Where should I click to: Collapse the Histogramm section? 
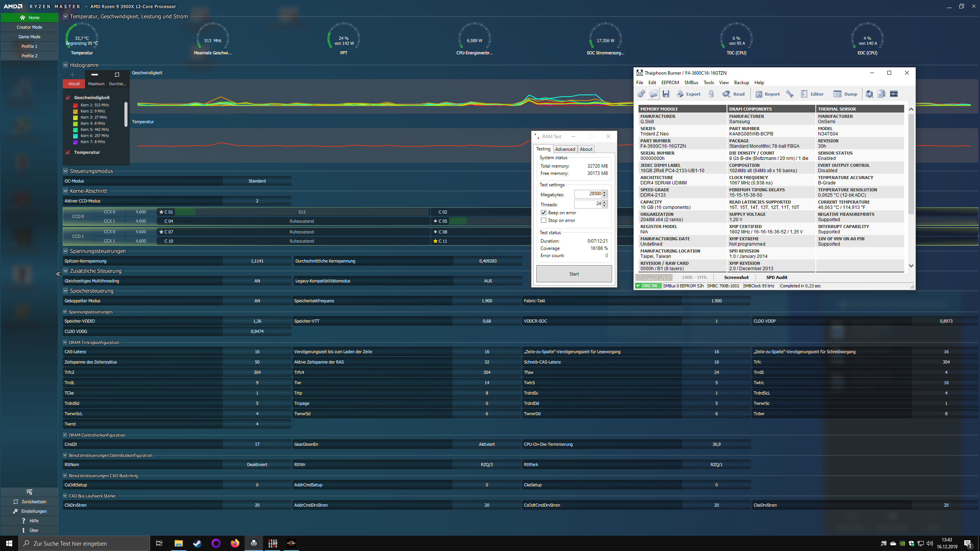65,65
